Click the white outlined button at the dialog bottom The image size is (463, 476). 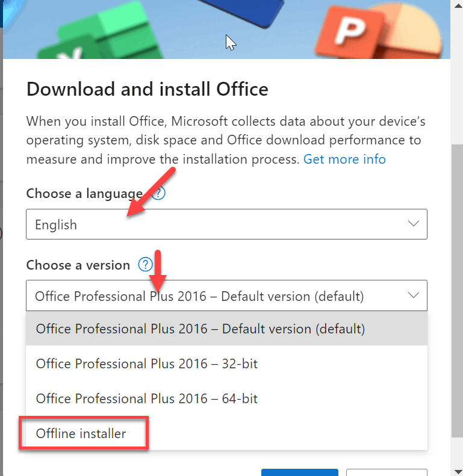387,472
